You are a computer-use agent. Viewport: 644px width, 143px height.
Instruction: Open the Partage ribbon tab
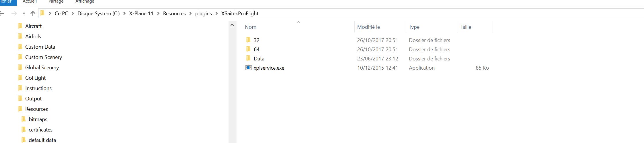click(x=56, y=2)
